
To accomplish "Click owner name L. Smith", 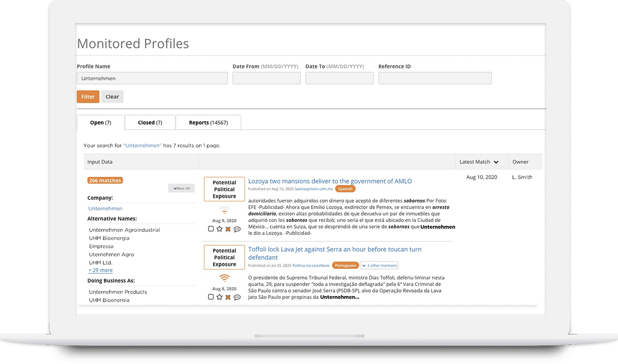I will tap(522, 177).
